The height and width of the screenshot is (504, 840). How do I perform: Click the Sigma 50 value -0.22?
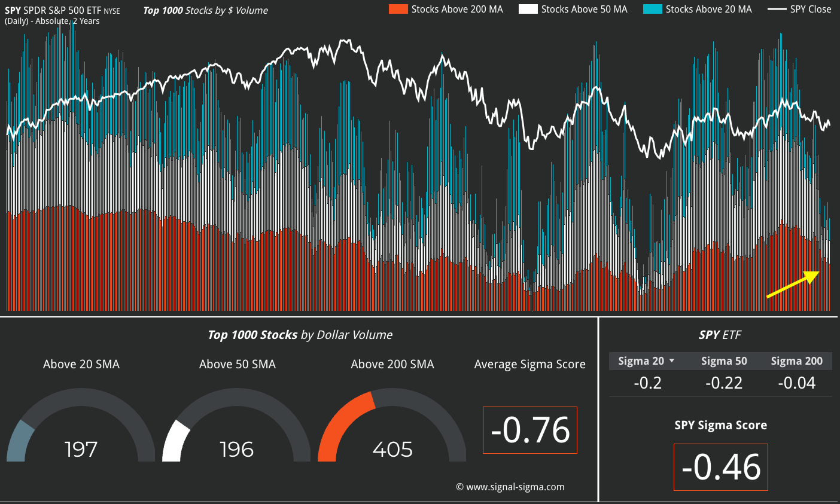pyautogui.click(x=724, y=383)
